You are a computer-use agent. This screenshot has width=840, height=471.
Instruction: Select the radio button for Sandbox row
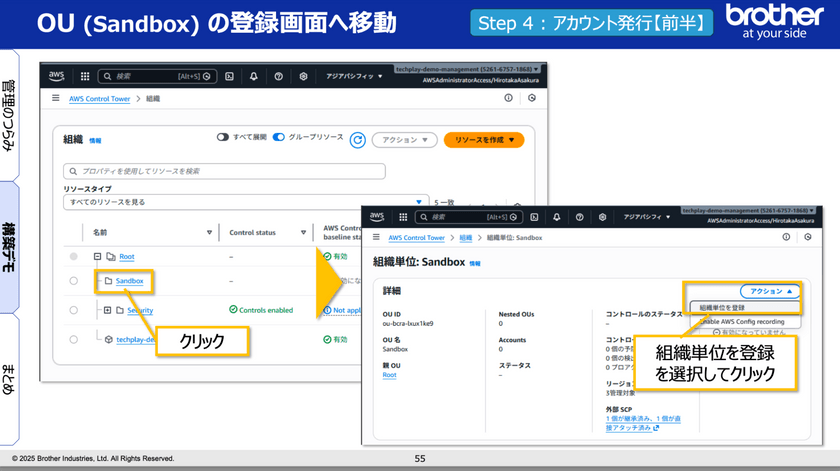click(x=73, y=281)
